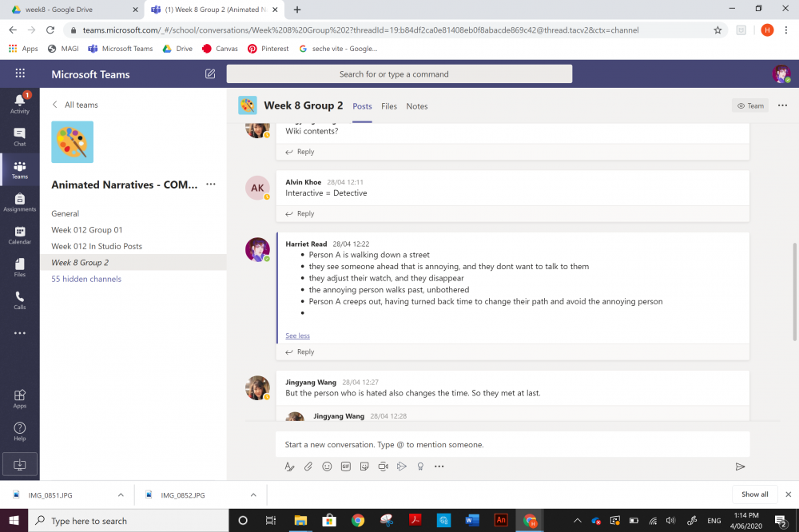The width and height of the screenshot is (799, 532).
Task: Open the sticker picker
Action: [364, 466]
